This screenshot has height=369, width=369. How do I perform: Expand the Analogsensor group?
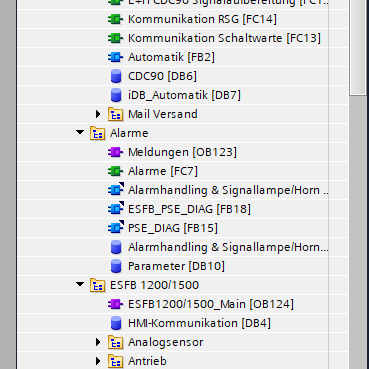coord(98,342)
